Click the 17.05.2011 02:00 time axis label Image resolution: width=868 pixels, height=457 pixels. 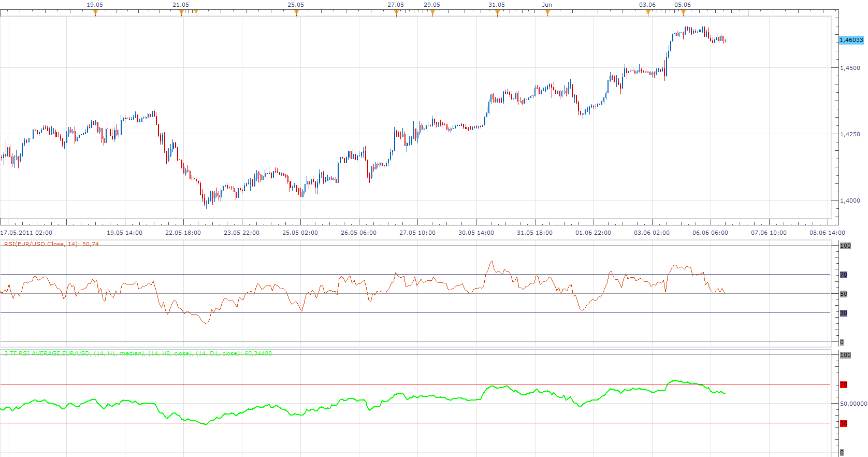pyautogui.click(x=26, y=233)
